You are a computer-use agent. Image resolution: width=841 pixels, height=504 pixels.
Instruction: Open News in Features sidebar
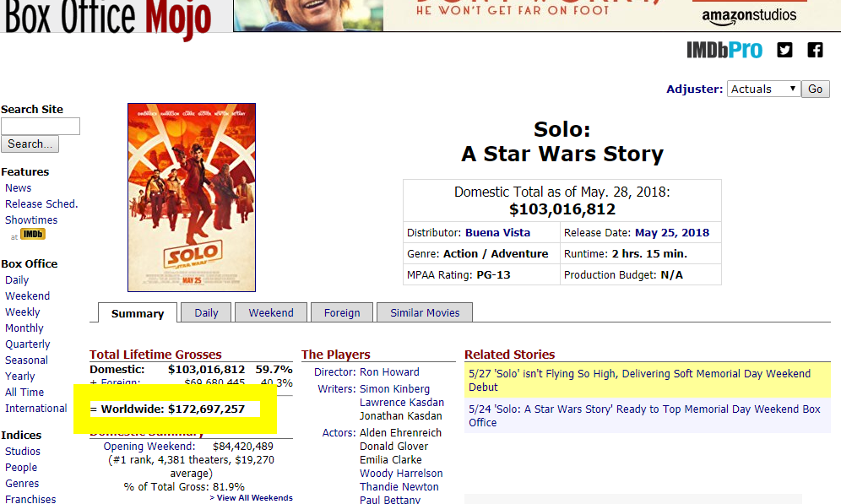19,188
